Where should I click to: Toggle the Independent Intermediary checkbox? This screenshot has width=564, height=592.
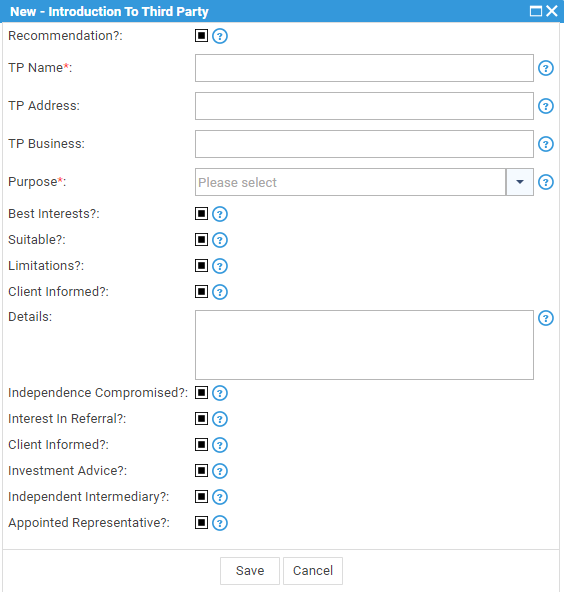point(201,496)
